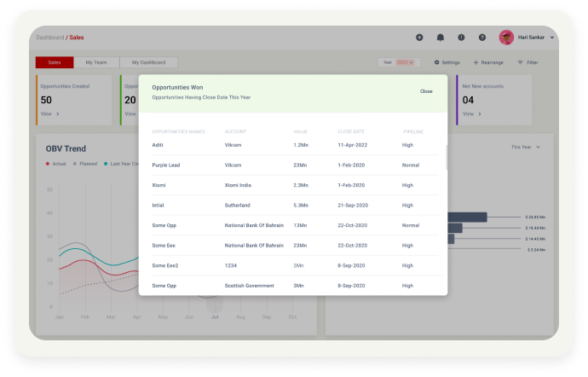Open the help question mark icon
The image size is (588, 377).
click(x=482, y=38)
